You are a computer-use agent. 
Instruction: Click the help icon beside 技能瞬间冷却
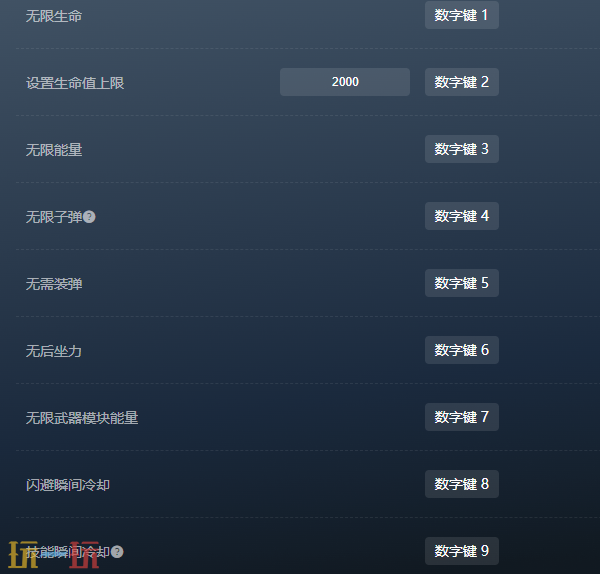coord(117,552)
